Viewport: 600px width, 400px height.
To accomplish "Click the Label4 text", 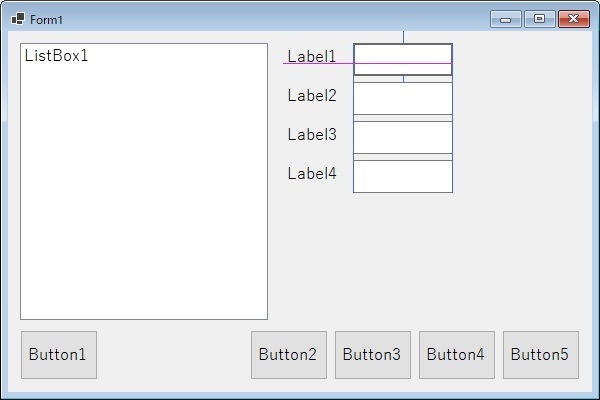I will tap(312, 174).
